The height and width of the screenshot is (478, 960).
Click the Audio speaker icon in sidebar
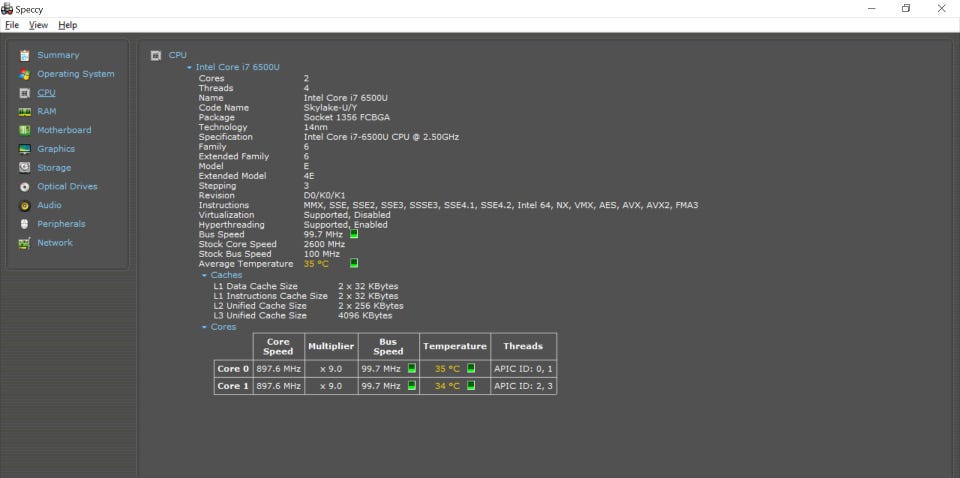pos(24,206)
